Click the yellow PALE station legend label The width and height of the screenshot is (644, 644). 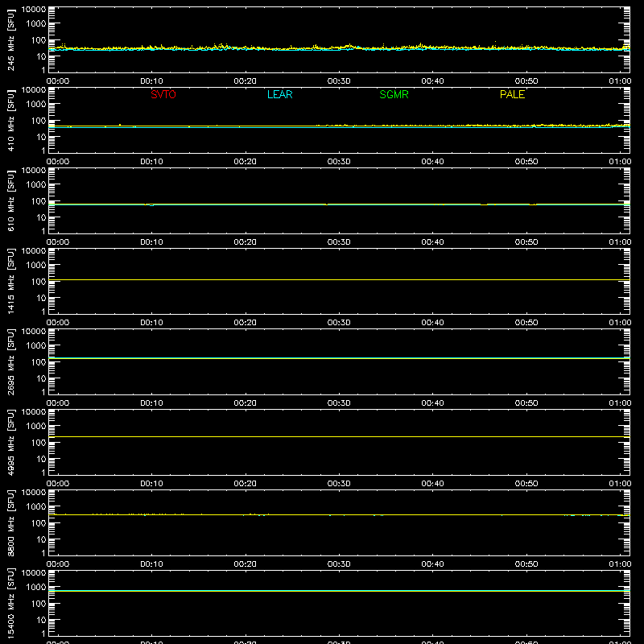(512, 94)
